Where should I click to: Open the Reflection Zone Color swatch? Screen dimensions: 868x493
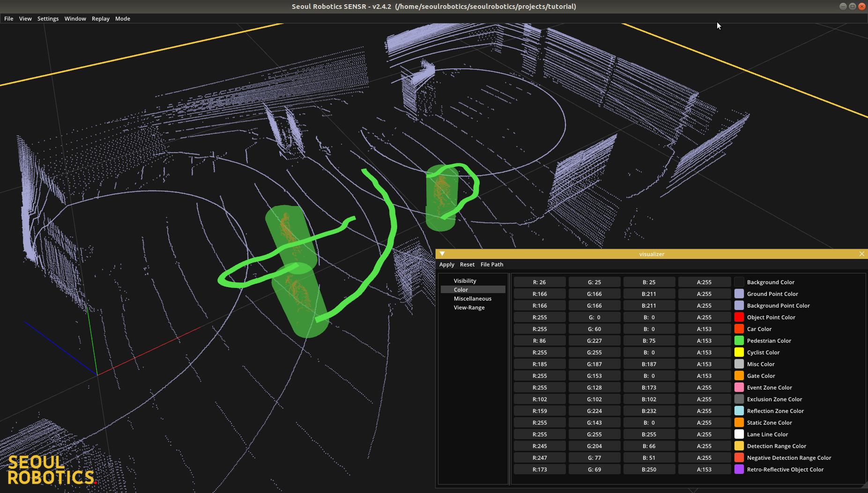tap(739, 411)
